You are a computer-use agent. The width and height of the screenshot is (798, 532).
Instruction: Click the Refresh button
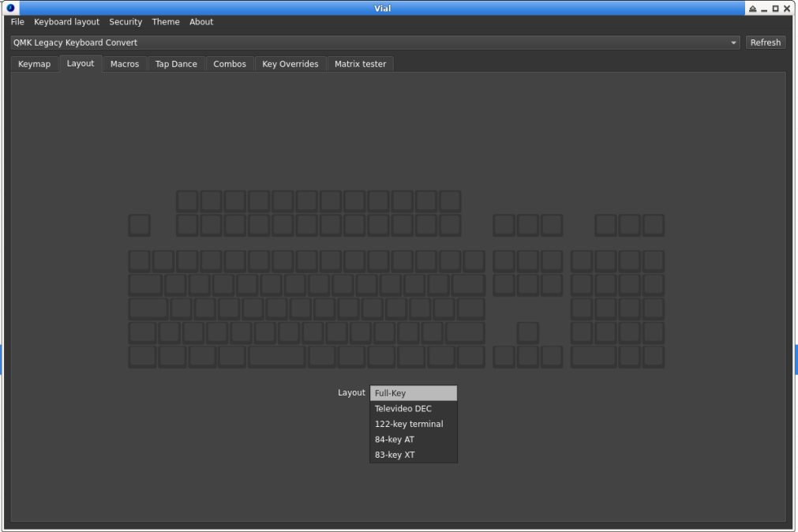coord(766,43)
